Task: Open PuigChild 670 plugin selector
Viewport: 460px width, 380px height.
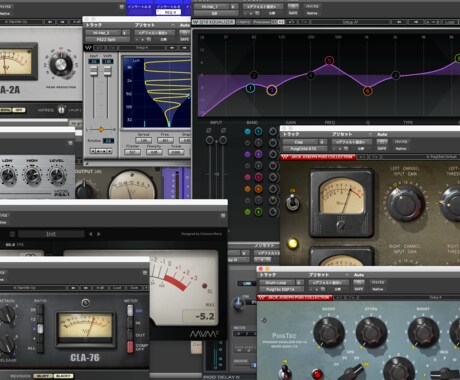Action: pyautogui.click(x=304, y=149)
